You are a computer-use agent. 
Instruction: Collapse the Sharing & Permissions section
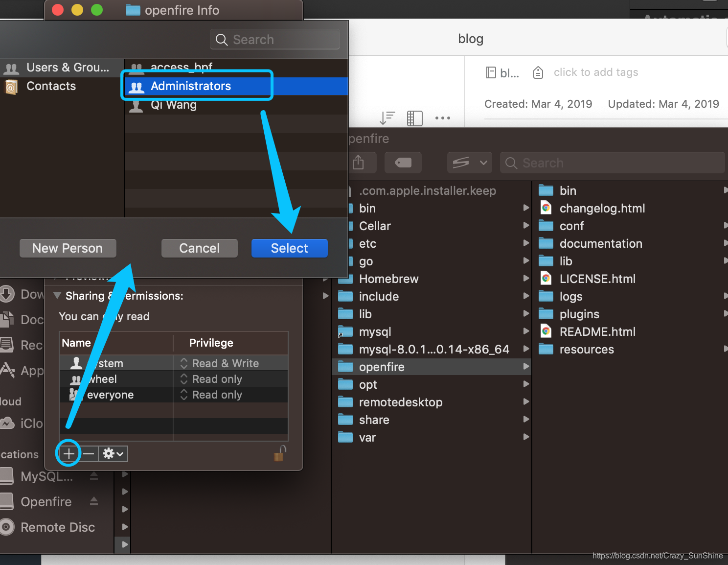click(57, 295)
